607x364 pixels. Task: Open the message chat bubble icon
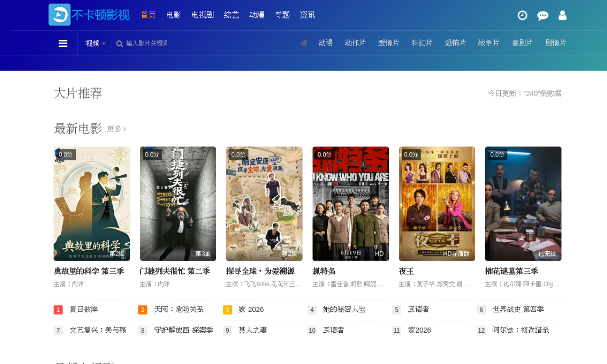(543, 16)
